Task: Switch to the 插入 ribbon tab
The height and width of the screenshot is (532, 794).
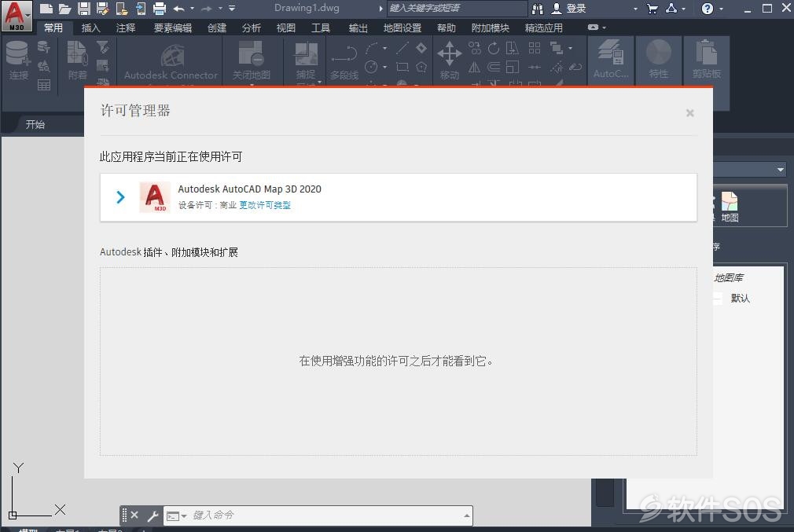Action: pos(90,28)
